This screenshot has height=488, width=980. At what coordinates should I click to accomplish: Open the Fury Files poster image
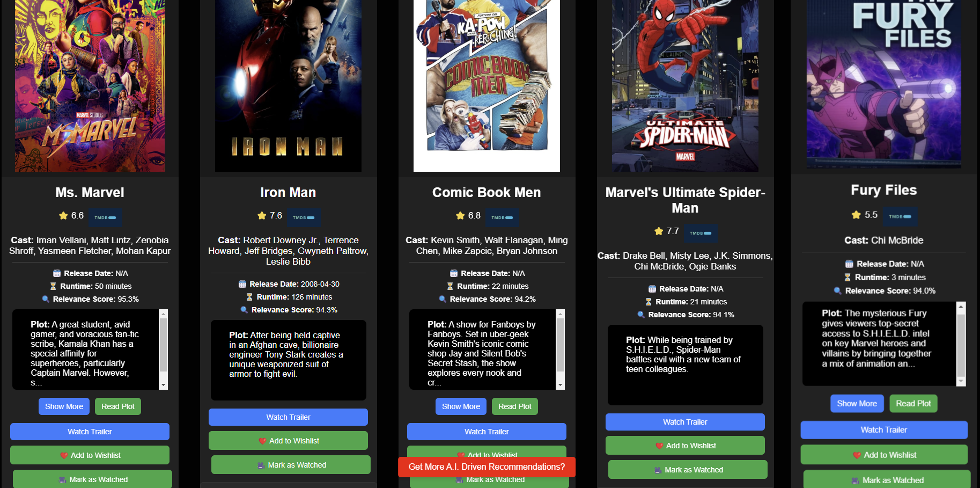point(884,83)
